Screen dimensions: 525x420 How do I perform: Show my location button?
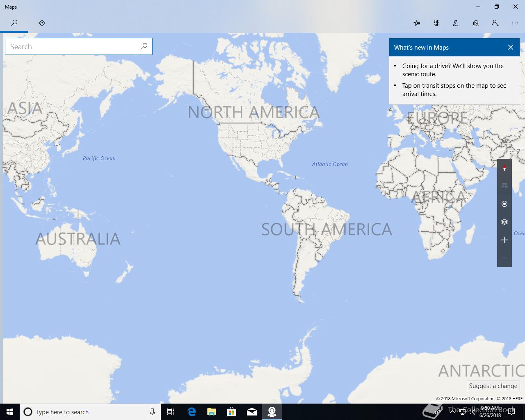point(504,204)
